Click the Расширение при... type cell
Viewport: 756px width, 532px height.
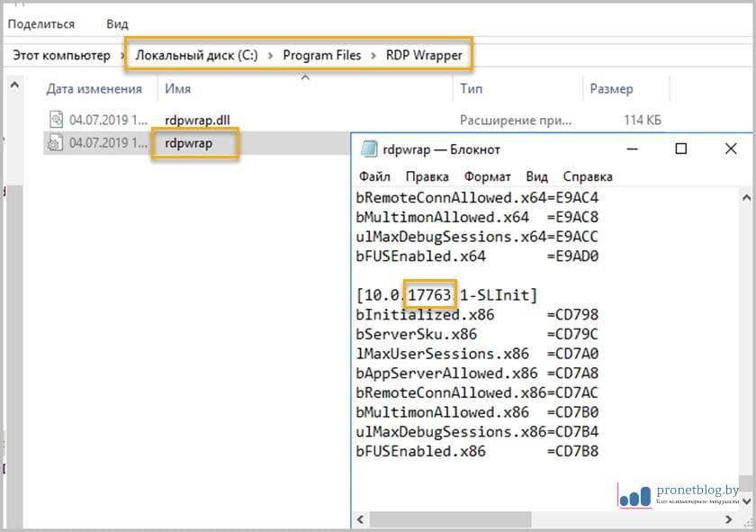click(x=516, y=120)
